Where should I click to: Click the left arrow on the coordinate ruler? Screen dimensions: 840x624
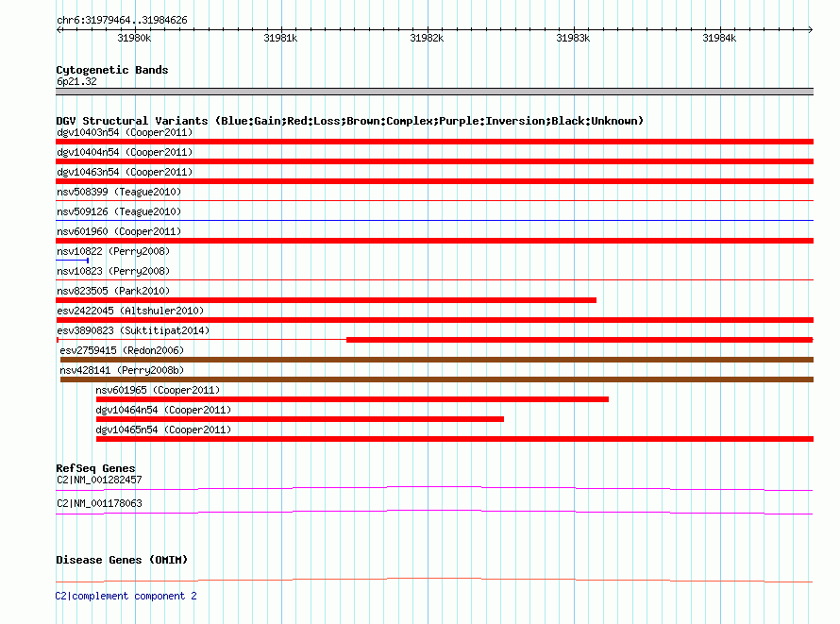point(59,30)
